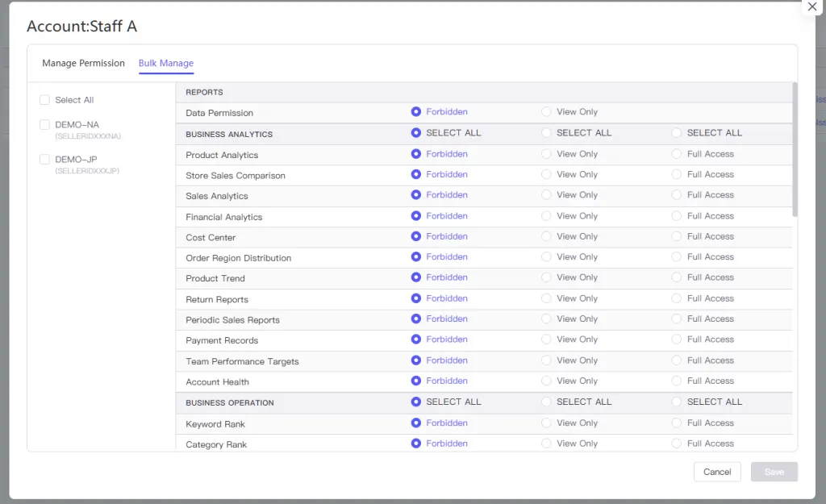This screenshot has width=826, height=504.
Task: Set Product Trend to Full Access
Action: pos(677,277)
